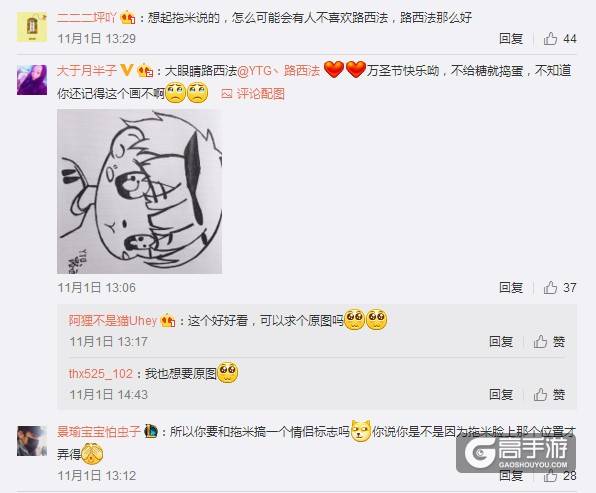
Task: Reply to 阿狸不是猫Uhey at 13:17
Action: click(x=501, y=342)
